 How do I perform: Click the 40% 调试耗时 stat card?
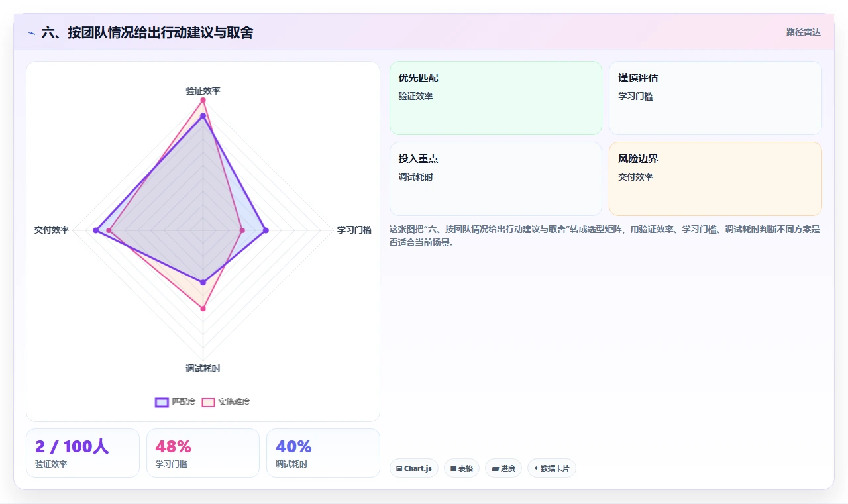(x=323, y=453)
